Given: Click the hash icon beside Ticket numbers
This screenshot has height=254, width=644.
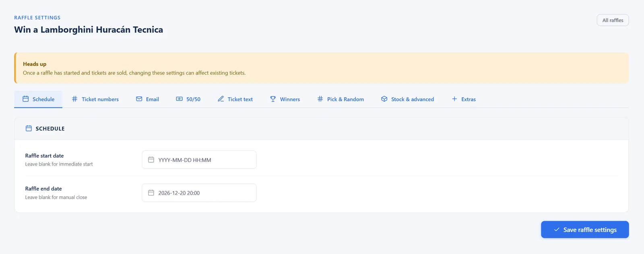Looking at the screenshot, I should [74, 99].
